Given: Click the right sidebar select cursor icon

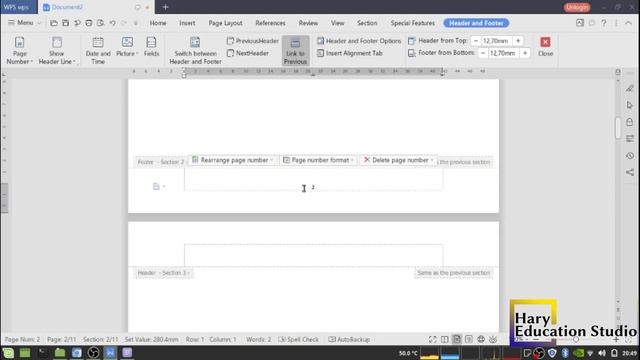Looking at the screenshot, I should pyautogui.click(x=630, y=105).
